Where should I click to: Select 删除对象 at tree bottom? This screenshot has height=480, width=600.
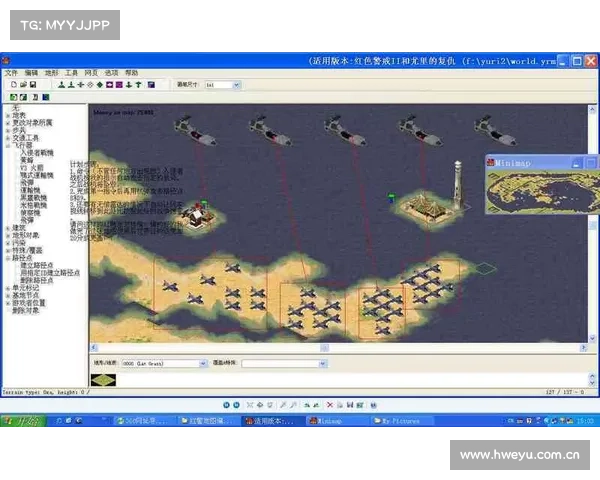26,310
